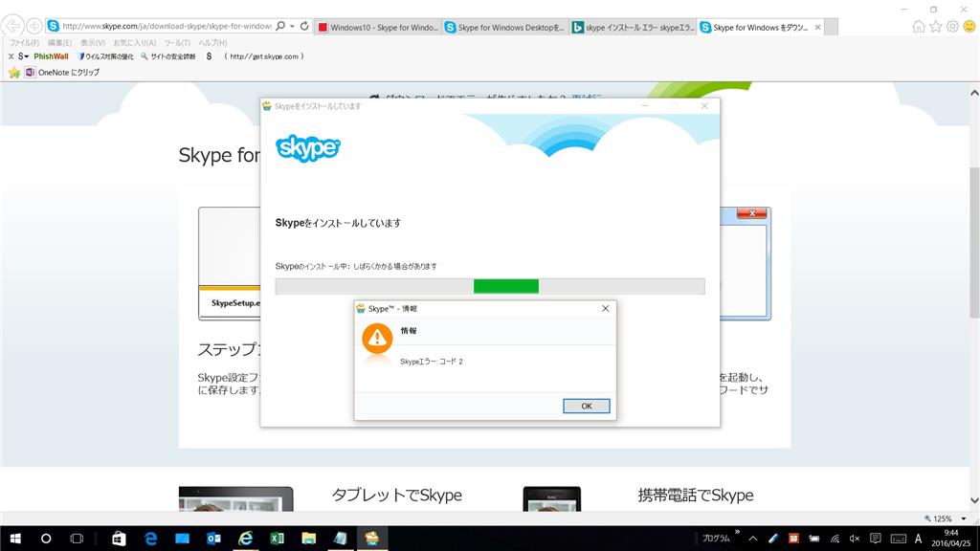Go back with the browser back arrow
980x551 pixels.
coord(11,26)
